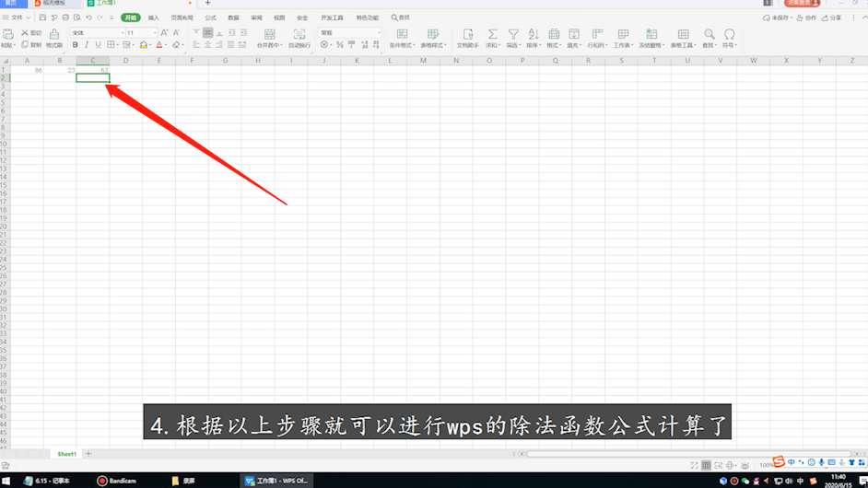Toggle top vertical alignment

(x=196, y=32)
